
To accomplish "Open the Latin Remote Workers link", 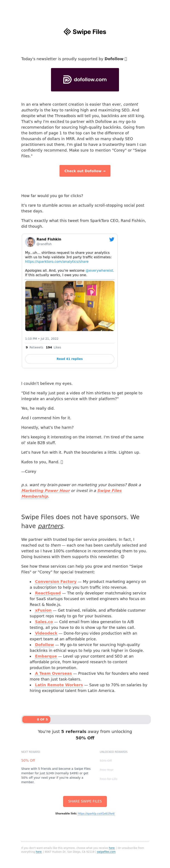I will [59, 685].
